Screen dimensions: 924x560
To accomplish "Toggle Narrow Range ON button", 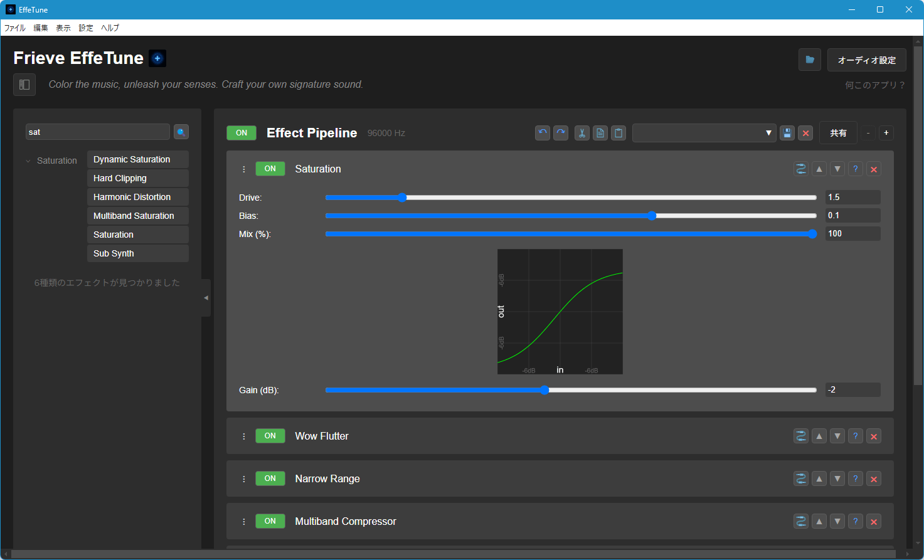I will [x=270, y=478].
